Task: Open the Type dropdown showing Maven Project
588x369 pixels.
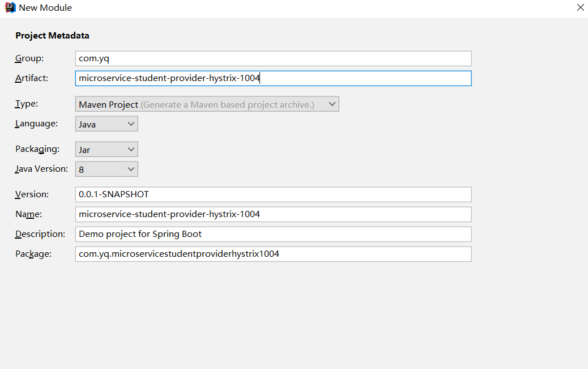Action: pyautogui.click(x=207, y=104)
